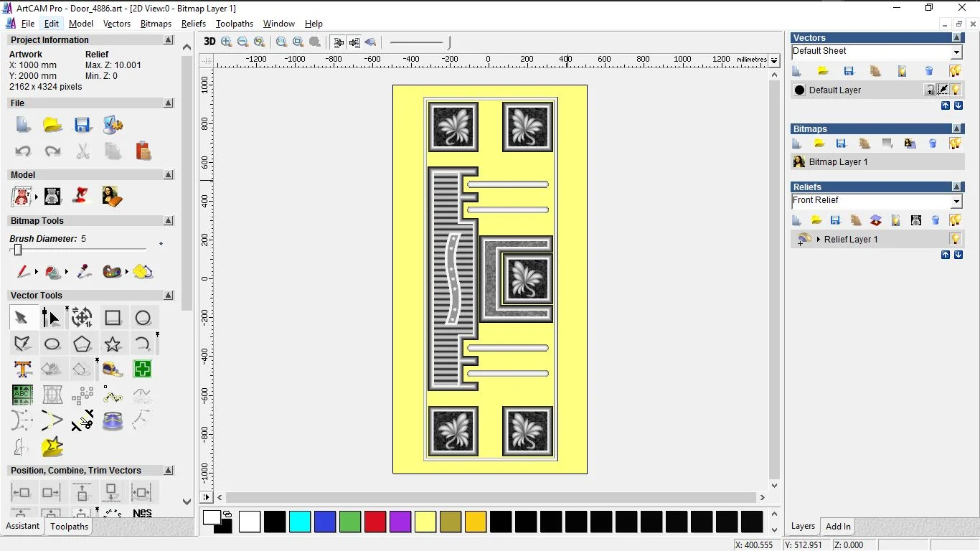Toggle the lock on Default Layer

[930, 90]
